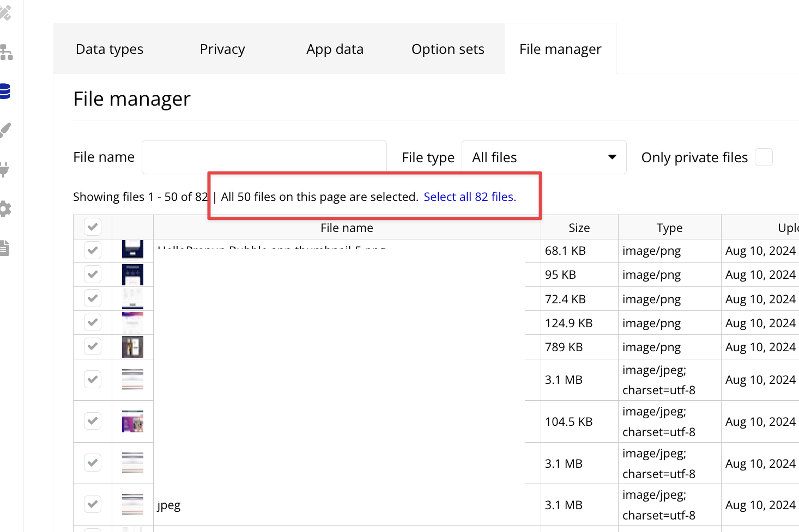799x532 pixels.
Task: Switch to the Data types tab
Action: coord(110,49)
